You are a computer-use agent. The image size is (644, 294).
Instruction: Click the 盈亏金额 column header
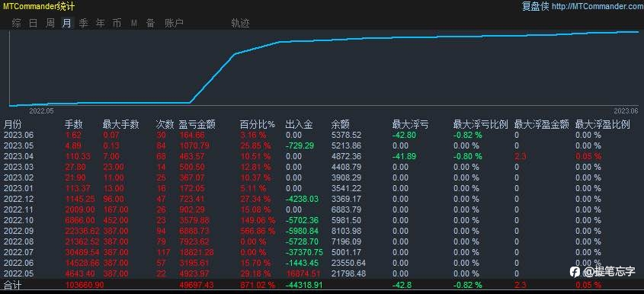click(197, 124)
